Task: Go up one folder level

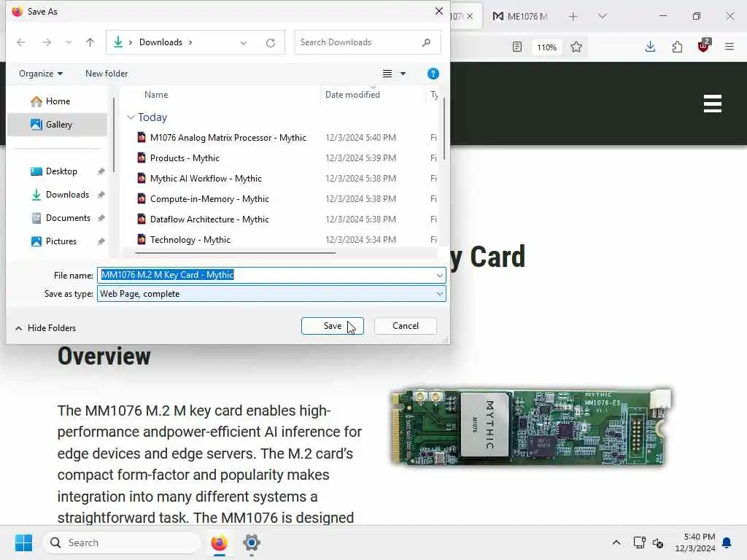Action: click(90, 42)
